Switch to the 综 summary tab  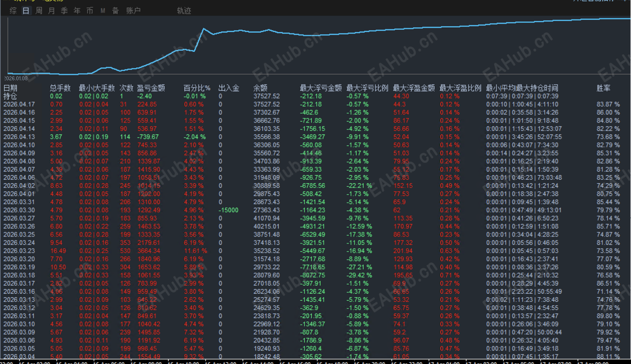tap(13, 11)
